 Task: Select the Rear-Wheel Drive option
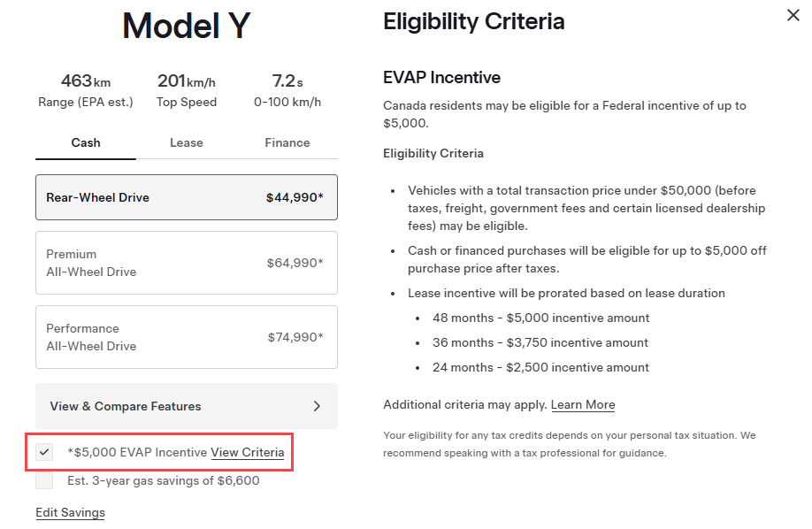point(187,197)
